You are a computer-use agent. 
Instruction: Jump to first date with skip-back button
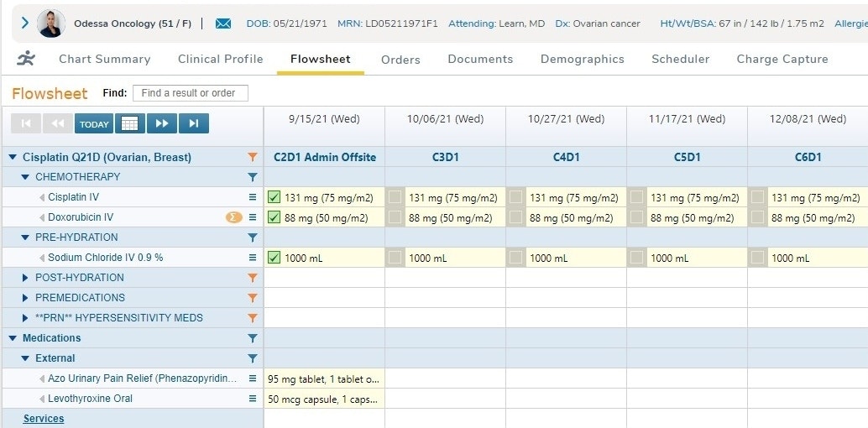pos(25,124)
